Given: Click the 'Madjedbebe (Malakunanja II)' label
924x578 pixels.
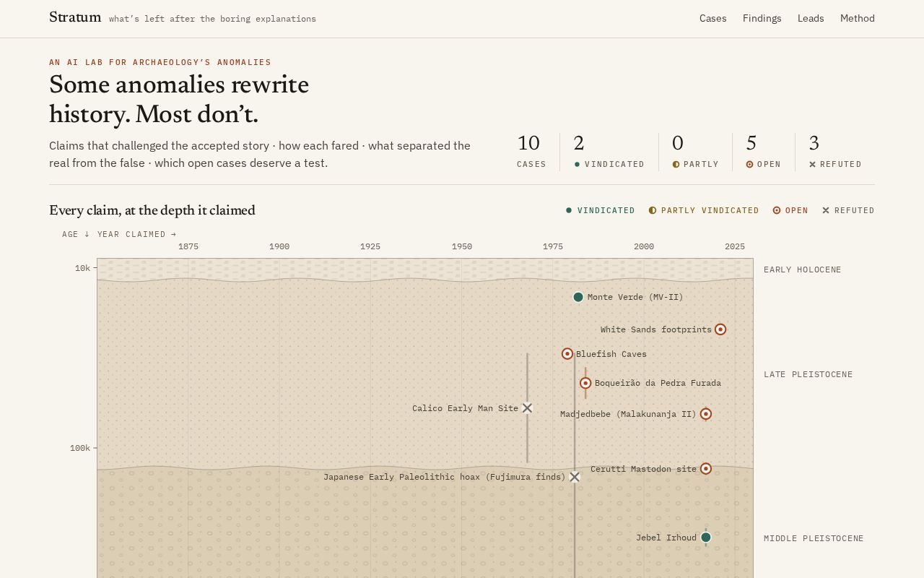Looking at the screenshot, I should click(x=628, y=414).
